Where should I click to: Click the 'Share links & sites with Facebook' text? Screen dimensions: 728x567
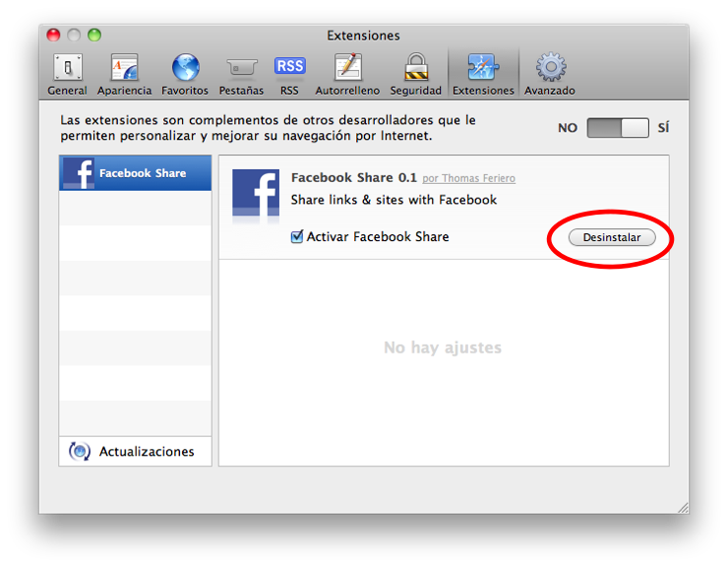click(394, 200)
